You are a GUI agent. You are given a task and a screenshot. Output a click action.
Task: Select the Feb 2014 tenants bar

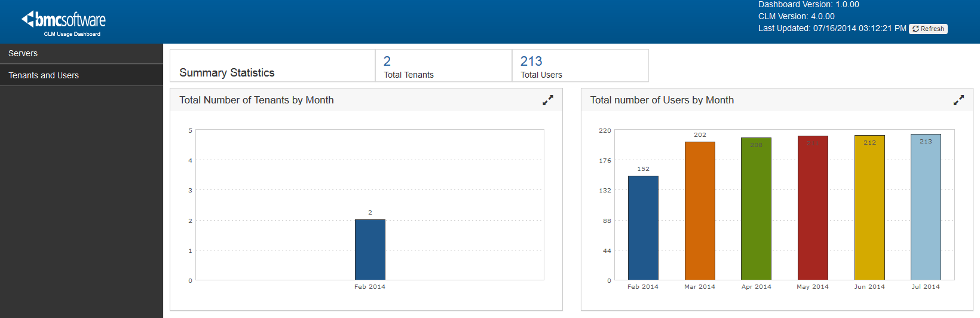coord(370,249)
